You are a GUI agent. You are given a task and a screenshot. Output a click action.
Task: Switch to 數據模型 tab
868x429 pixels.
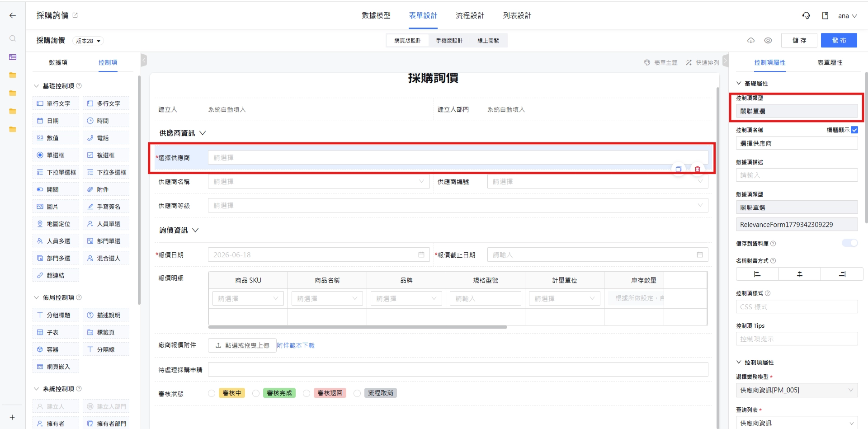click(376, 15)
